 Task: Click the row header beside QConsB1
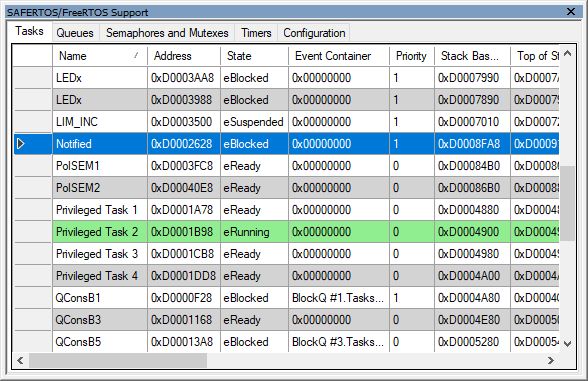coord(33,298)
